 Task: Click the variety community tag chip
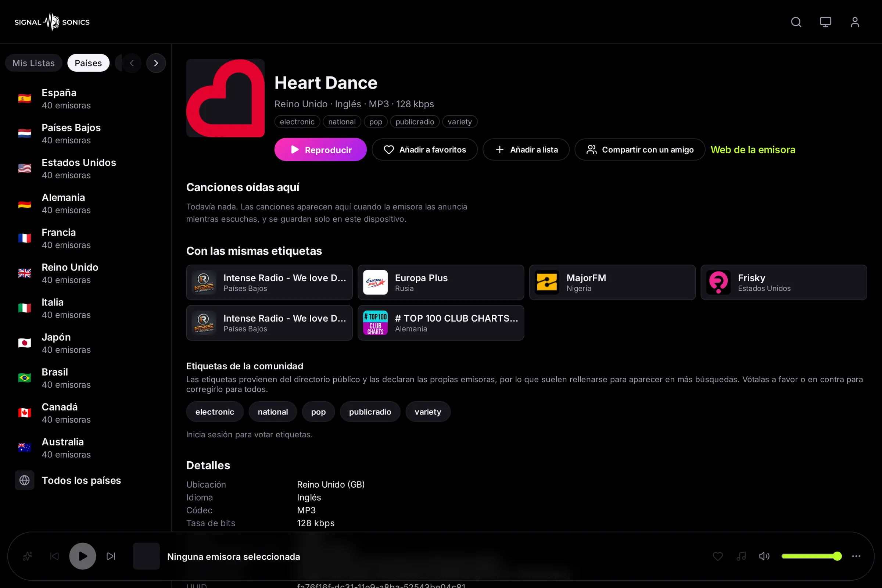pyautogui.click(x=428, y=412)
